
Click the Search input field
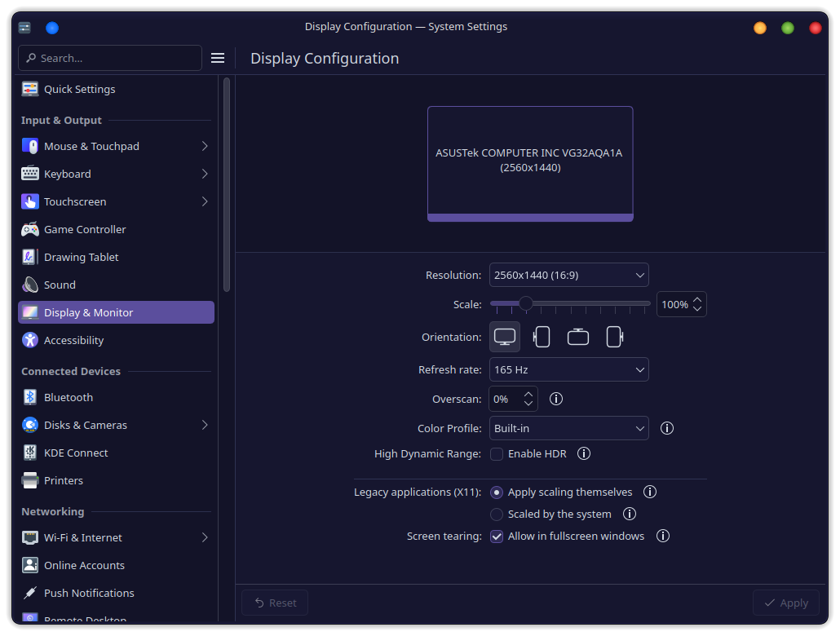click(x=110, y=58)
